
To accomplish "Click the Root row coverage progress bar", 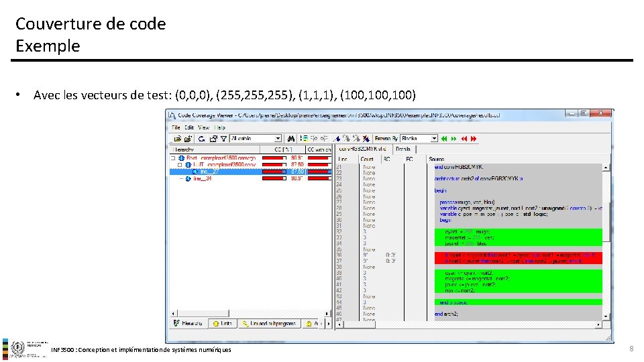I will click(274, 158).
